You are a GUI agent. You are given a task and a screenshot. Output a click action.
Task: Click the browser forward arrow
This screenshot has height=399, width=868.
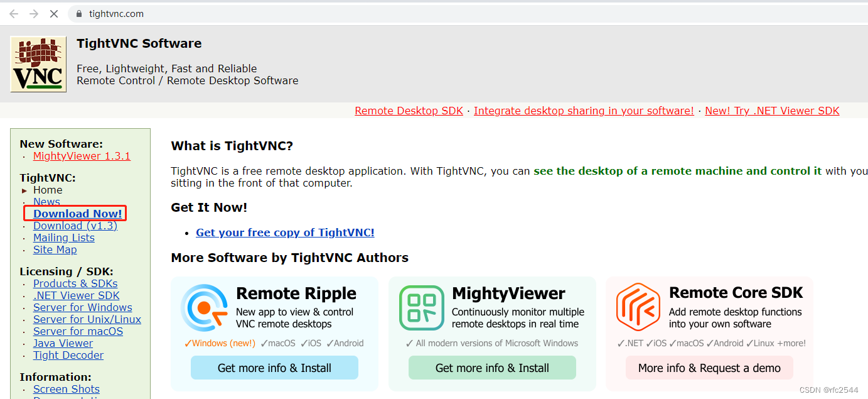point(34,13)
